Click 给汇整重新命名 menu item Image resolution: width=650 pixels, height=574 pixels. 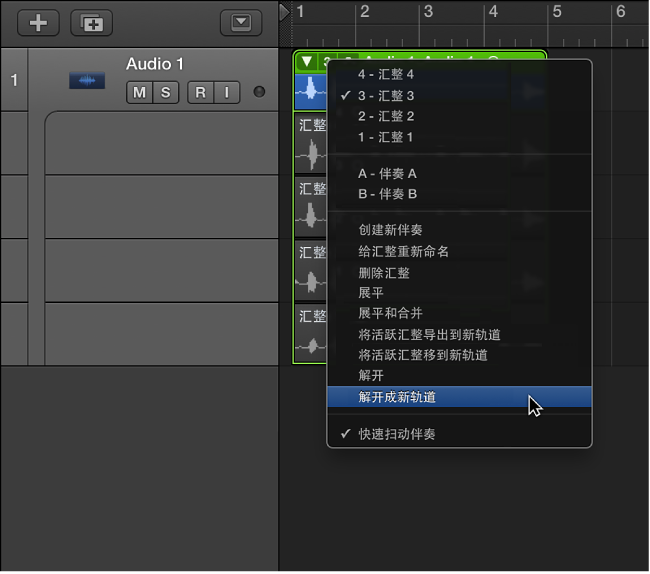[459, 251]
